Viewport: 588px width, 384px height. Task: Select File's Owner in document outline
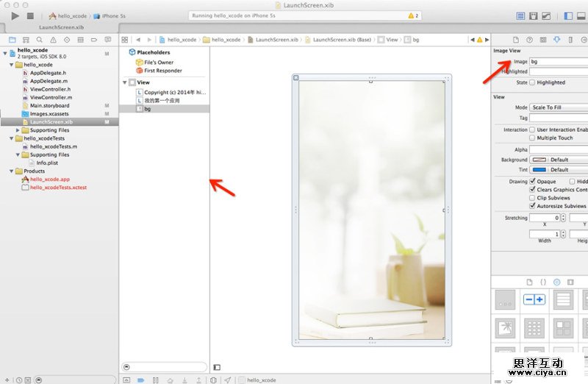(158, 63)
